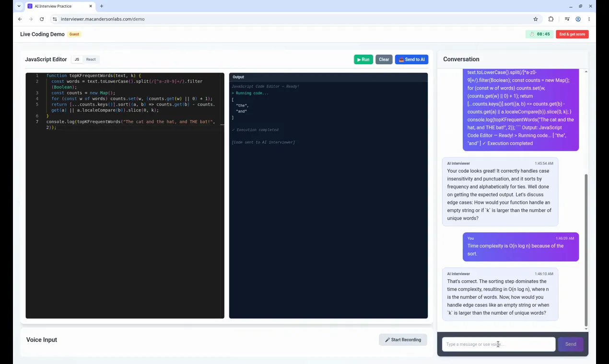Click the "JavaScript Editor" heading
Screen dimensions: 609x364
click(46, 59)
